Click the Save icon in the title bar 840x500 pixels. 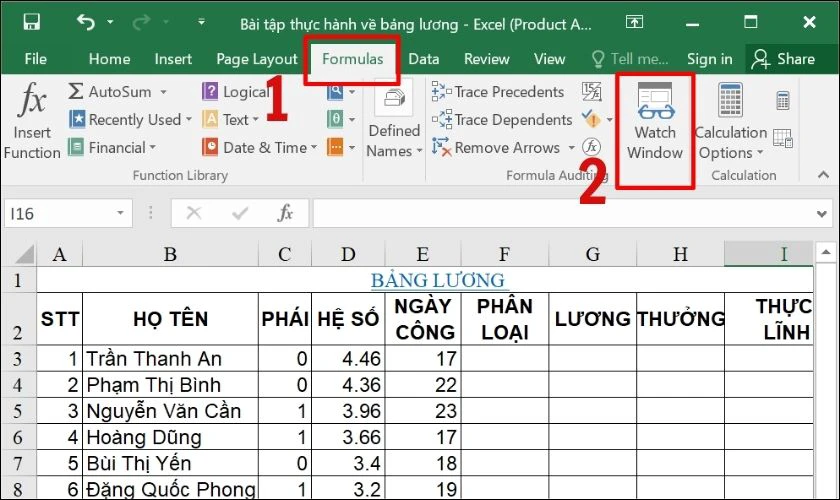(x=32, y=22)
